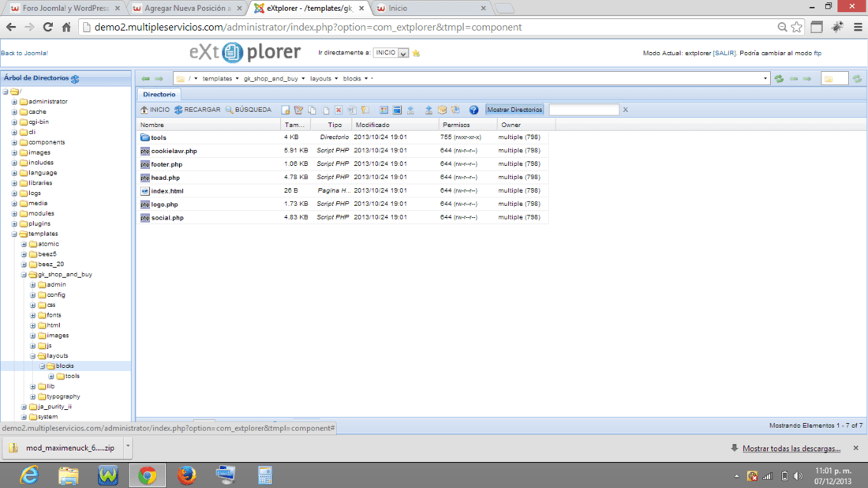This screenshot has width=868, height=488.
Task: Open the path combo box dropdown arrow
Action: click(765, 79)
